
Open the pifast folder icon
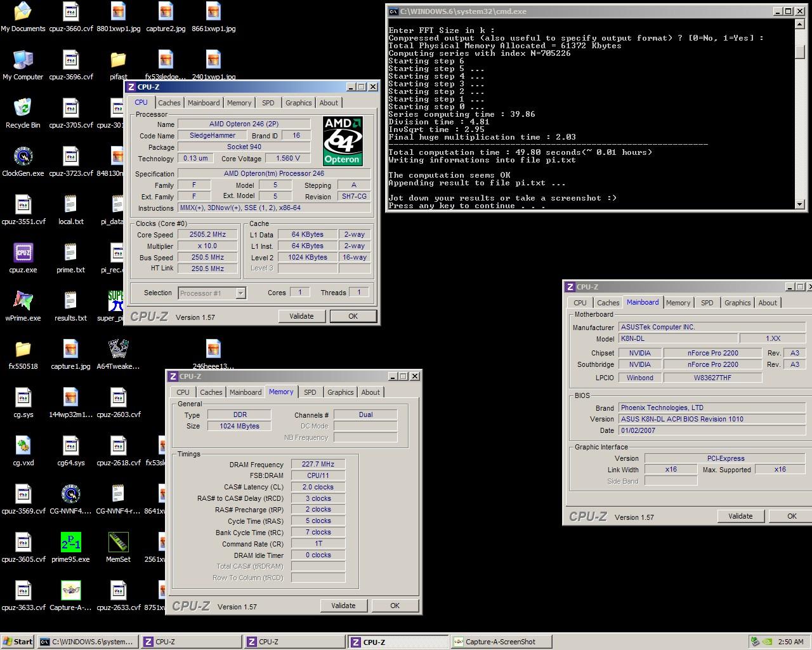point(118,65)
